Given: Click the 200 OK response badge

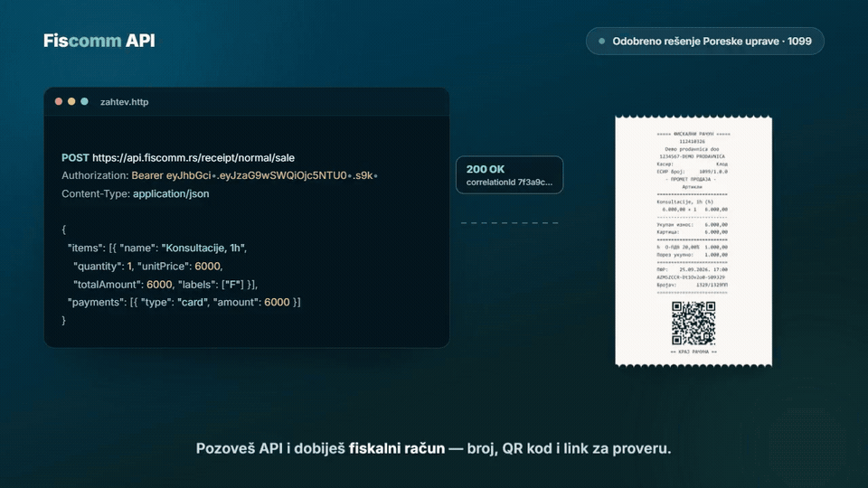Looking at the screenshot, I should (x=509, y=174).
